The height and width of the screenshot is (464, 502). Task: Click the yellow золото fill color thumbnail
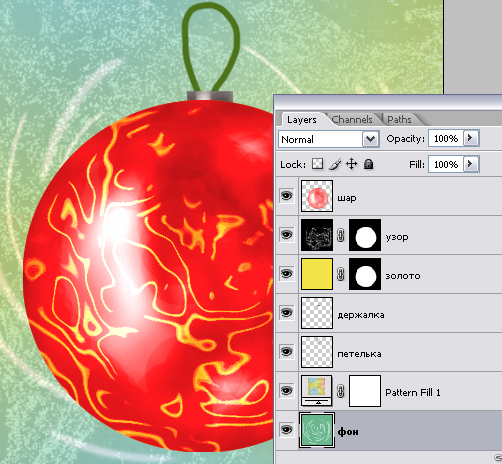[317, 274]
